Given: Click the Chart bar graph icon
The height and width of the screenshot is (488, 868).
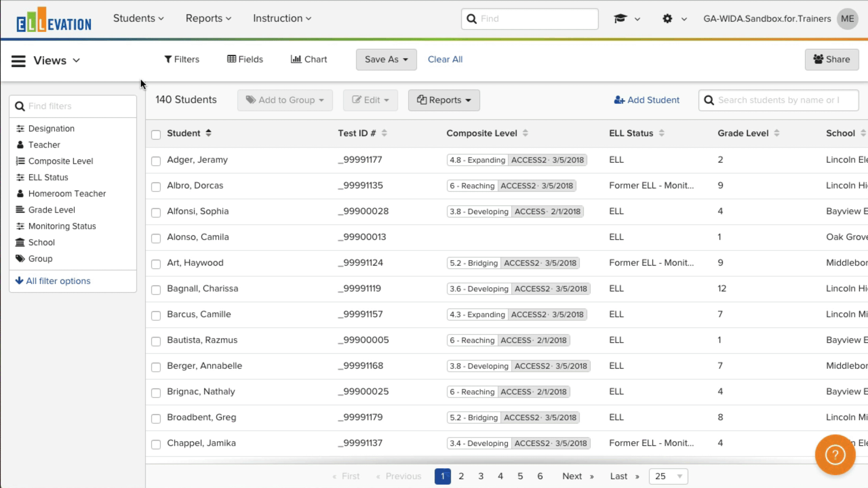Looking at the screenshot, I should tap(296, 59).
